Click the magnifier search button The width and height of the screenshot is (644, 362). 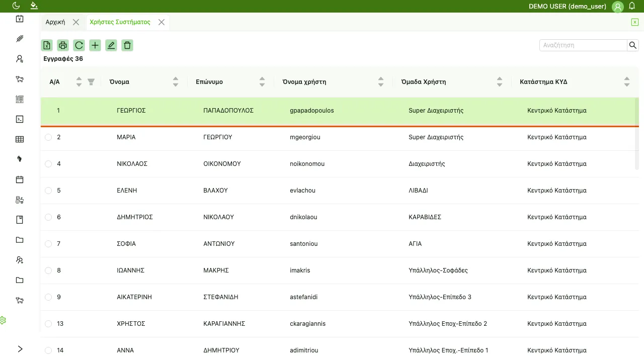633,45
